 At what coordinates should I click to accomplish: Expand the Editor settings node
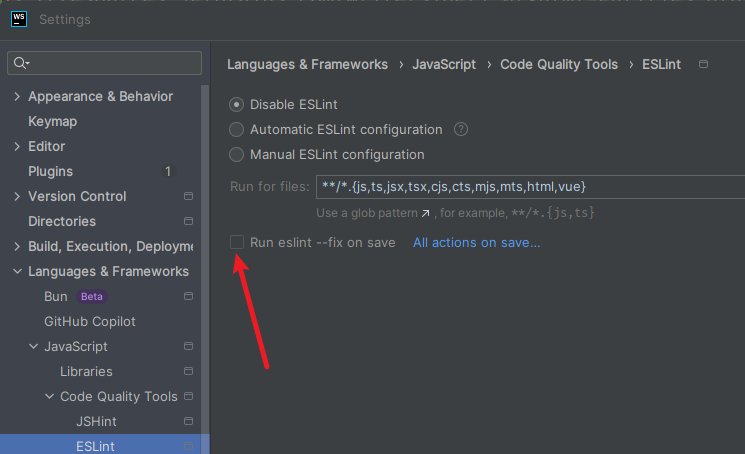(x=16, y=146)
